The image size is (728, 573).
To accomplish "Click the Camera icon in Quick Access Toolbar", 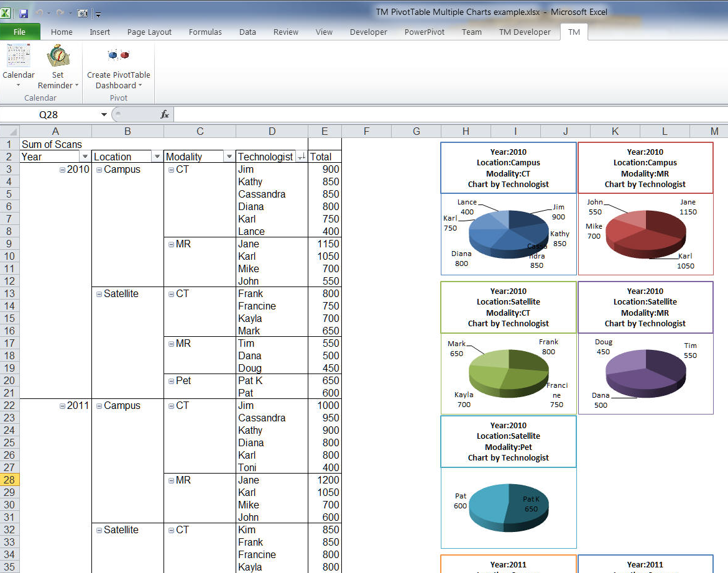I will point(82,13).
